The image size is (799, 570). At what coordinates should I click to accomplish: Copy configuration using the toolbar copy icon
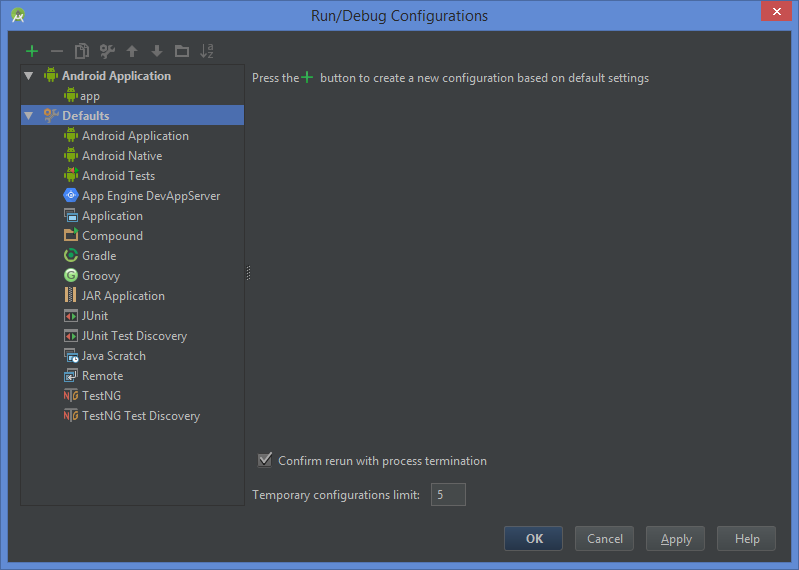82,51
